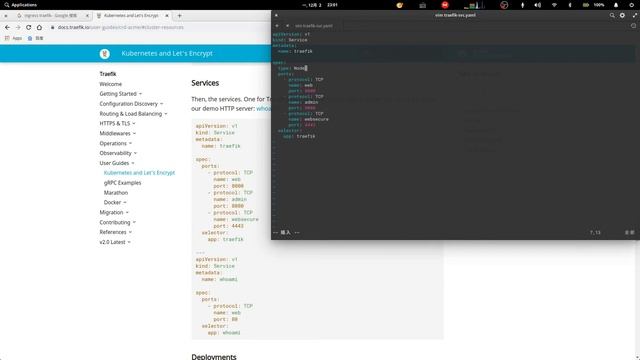Open the sound volume indicator

tap(538, 5)
